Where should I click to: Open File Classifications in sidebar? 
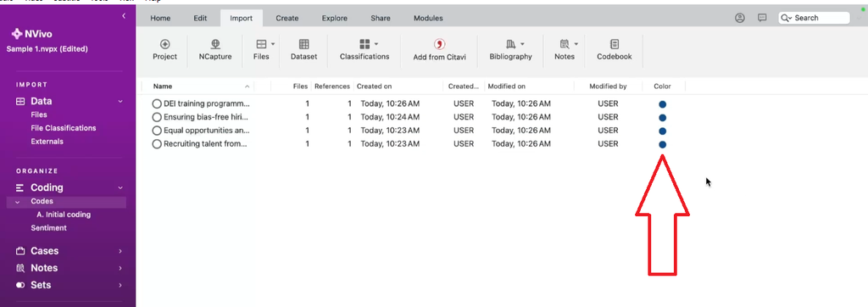[x=63, y=128]
